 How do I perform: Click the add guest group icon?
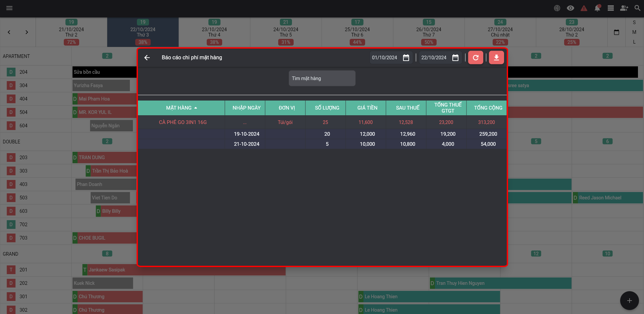624,8
